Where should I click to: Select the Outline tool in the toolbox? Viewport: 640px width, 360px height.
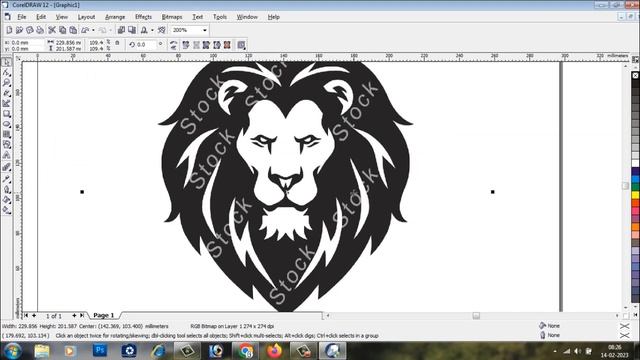pos(7,189)
